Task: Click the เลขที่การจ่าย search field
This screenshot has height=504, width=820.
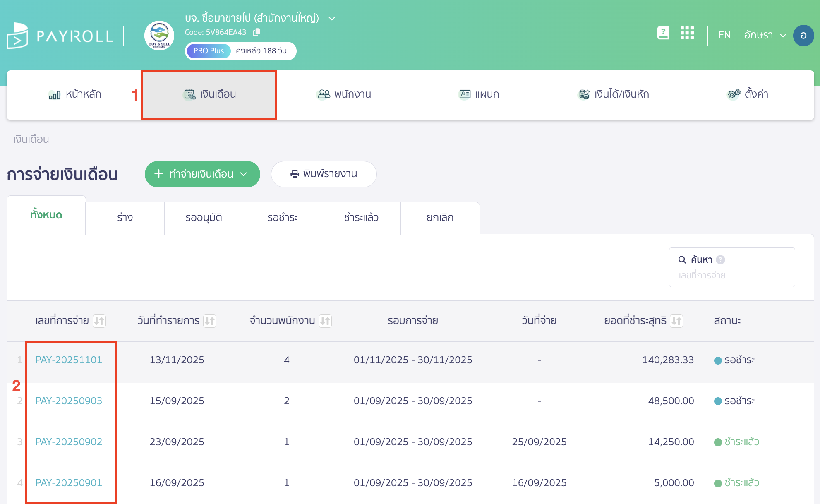Action: click(x=731, y=275)
